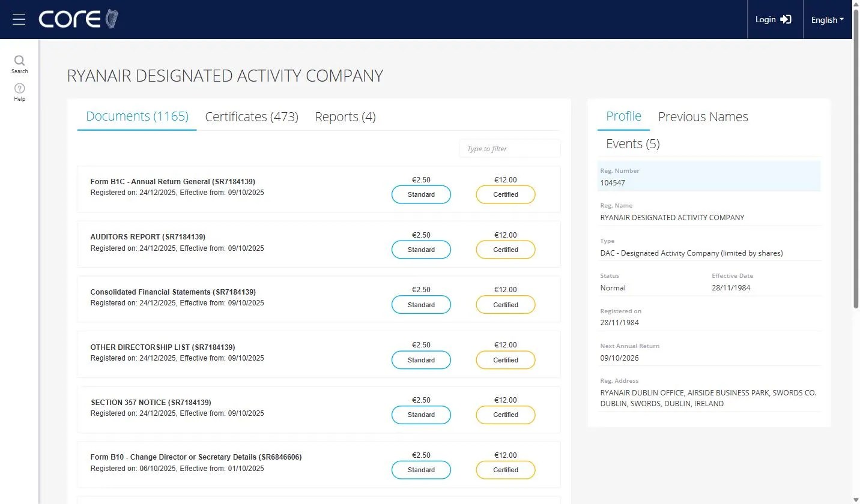Click Consolidated Financial Statements (SR7184139) title

pos(173,292)
